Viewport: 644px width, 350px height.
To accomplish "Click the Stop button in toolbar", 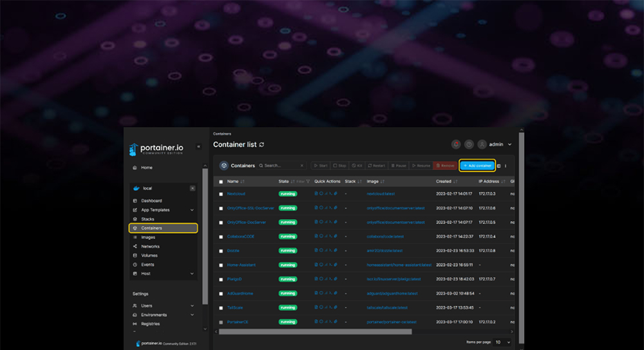I will (339, 166).
